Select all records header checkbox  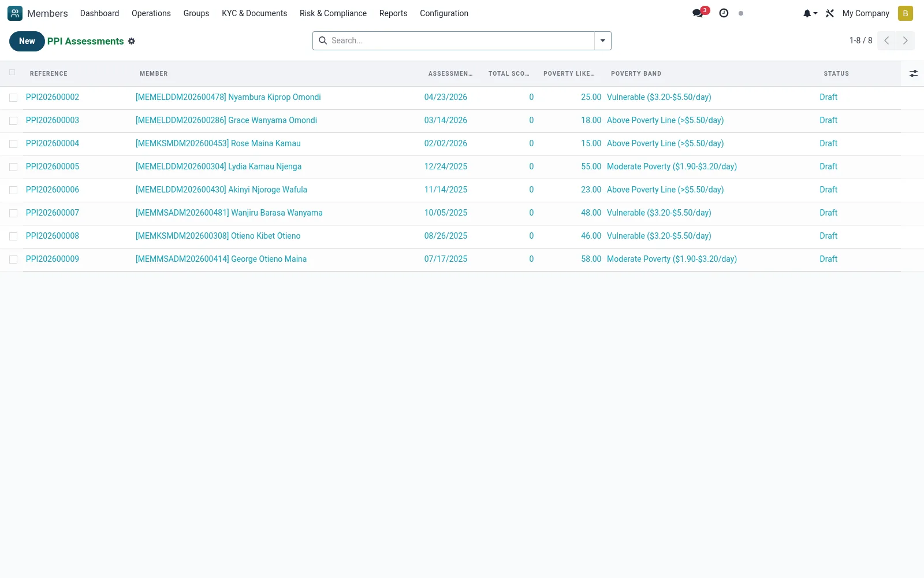point(13,73)
